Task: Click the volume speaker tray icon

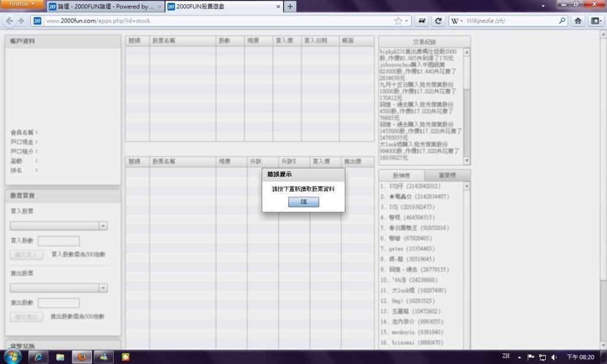Action: click(x=554, y=357)
